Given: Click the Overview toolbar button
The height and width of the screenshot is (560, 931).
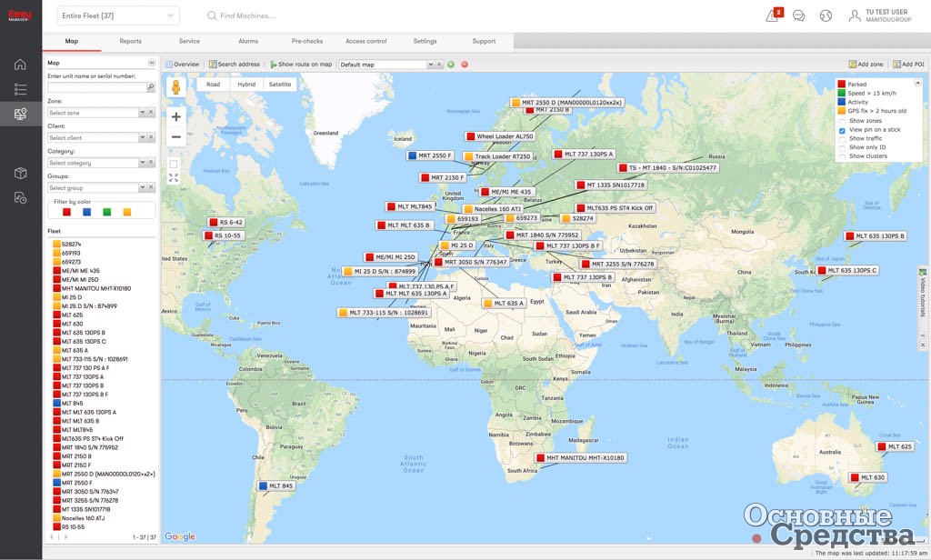Looking at the screenshot, I should (x=183, y=65).
